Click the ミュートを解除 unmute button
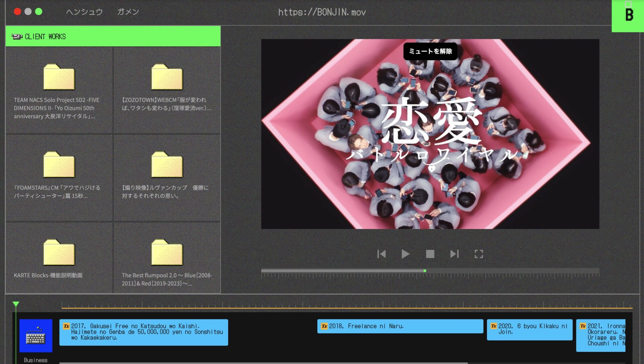Viewport: 644px width, 364px height. click(430, 51)
